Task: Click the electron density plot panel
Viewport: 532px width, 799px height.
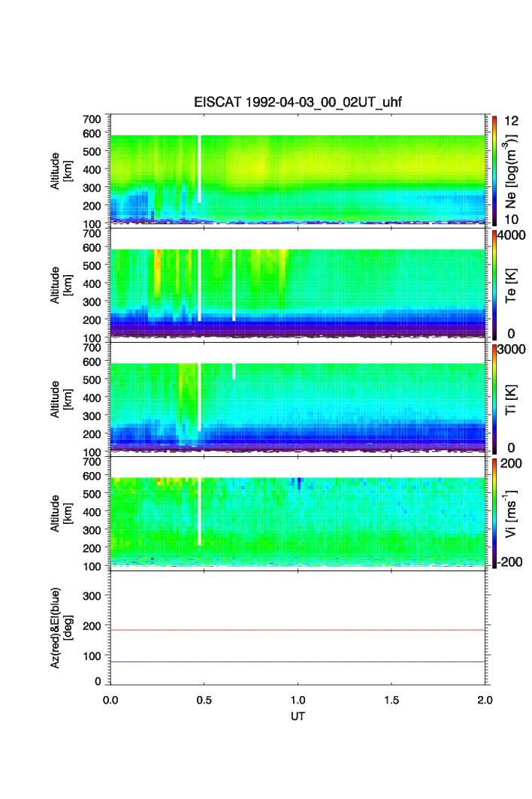Action: (298, 171)
